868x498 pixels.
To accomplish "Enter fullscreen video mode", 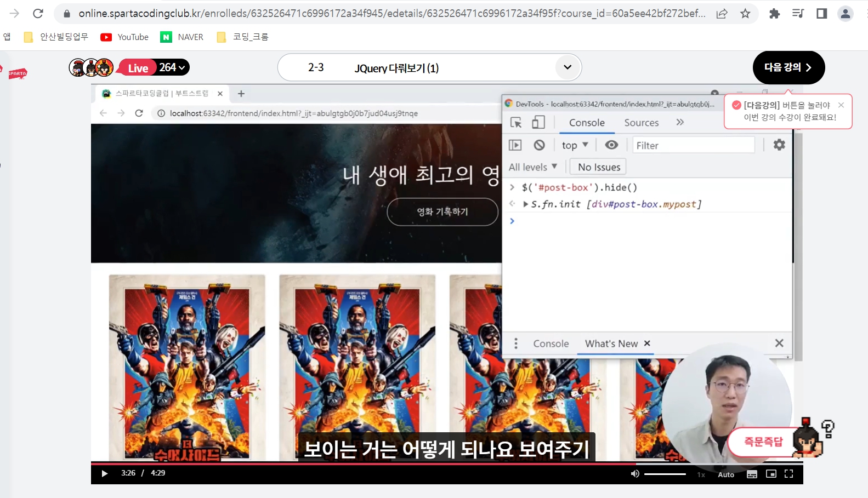I will 789,474.
